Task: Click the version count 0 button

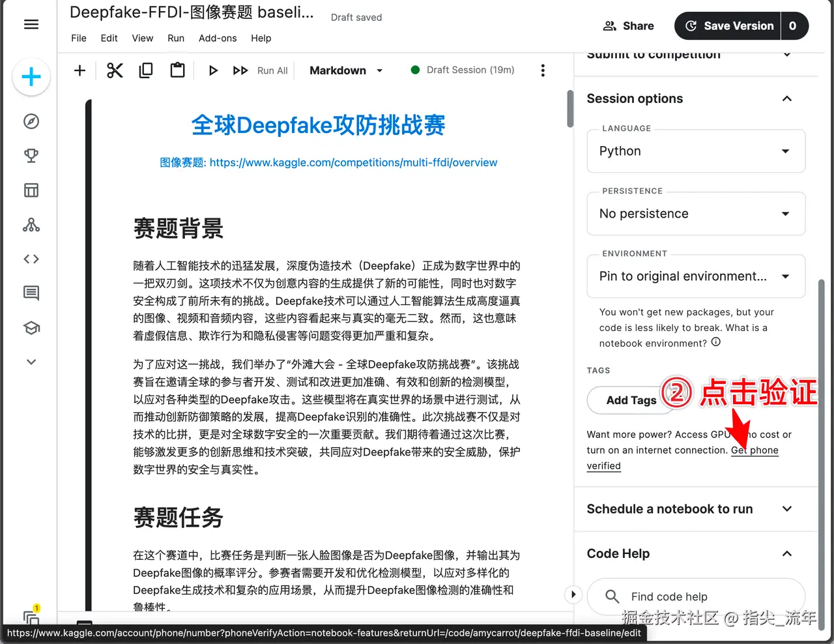Action: (x=794, y=26)
